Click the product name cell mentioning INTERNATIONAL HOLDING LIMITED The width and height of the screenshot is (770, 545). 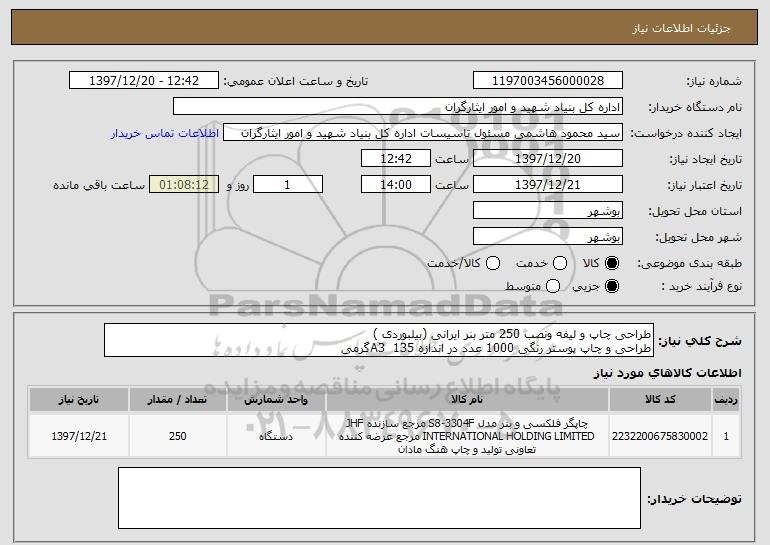467,436
